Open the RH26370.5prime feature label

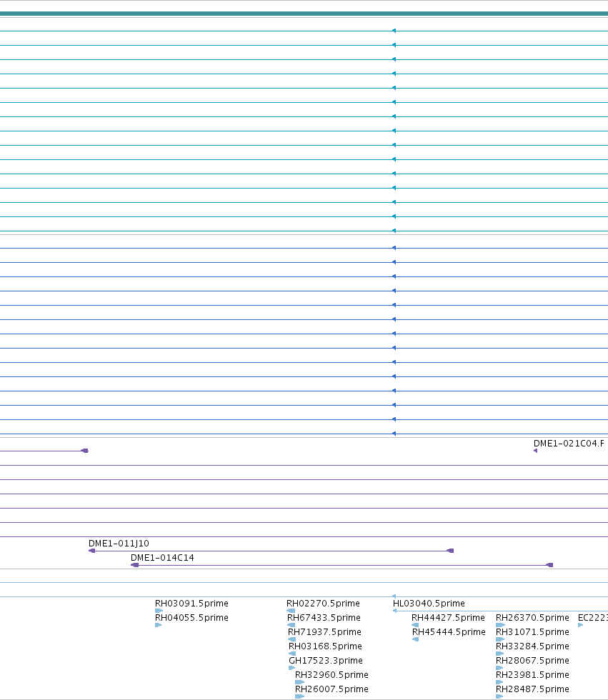click(x=532, y=617)
